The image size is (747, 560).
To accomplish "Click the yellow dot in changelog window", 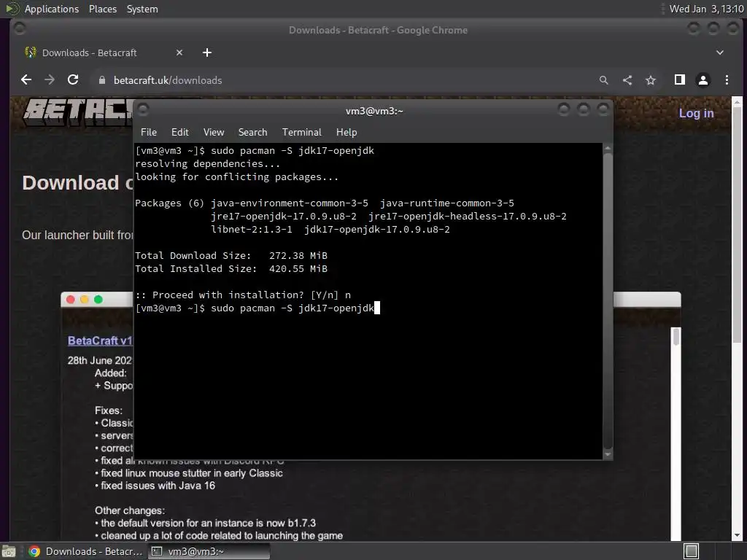I will (85, 300).
